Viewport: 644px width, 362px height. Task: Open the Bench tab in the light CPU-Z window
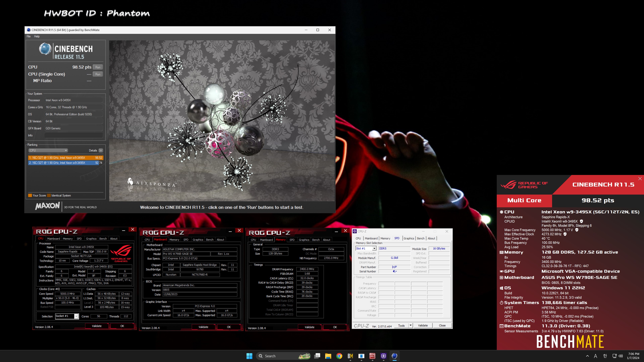(421, 238)
